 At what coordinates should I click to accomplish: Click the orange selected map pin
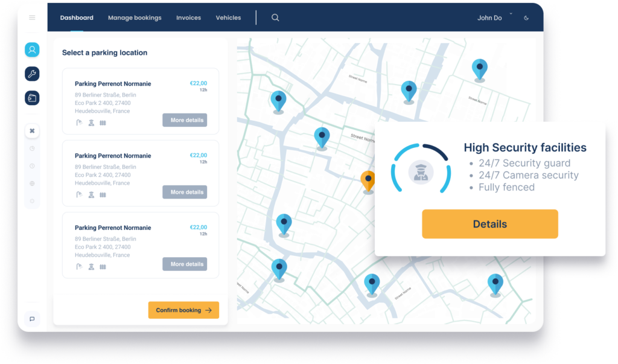tap(368, 180)
